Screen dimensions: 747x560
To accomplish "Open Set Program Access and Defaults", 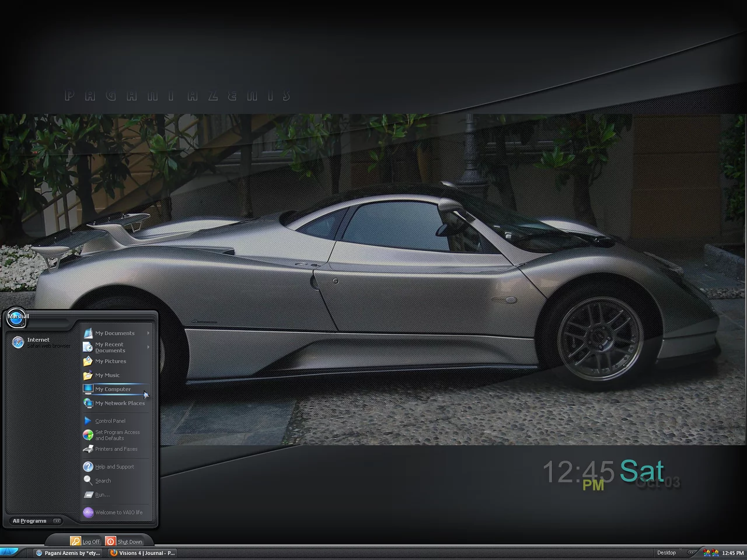I will click(x=117, y=435).
